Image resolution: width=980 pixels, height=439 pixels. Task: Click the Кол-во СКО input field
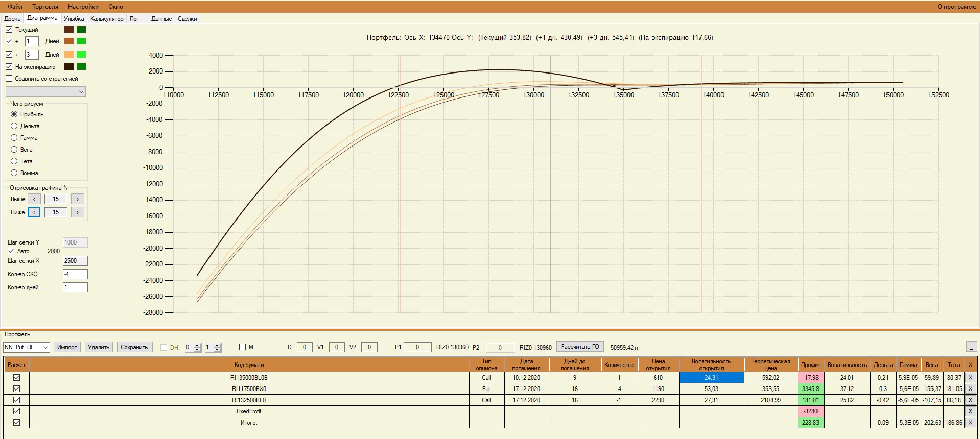75,274
